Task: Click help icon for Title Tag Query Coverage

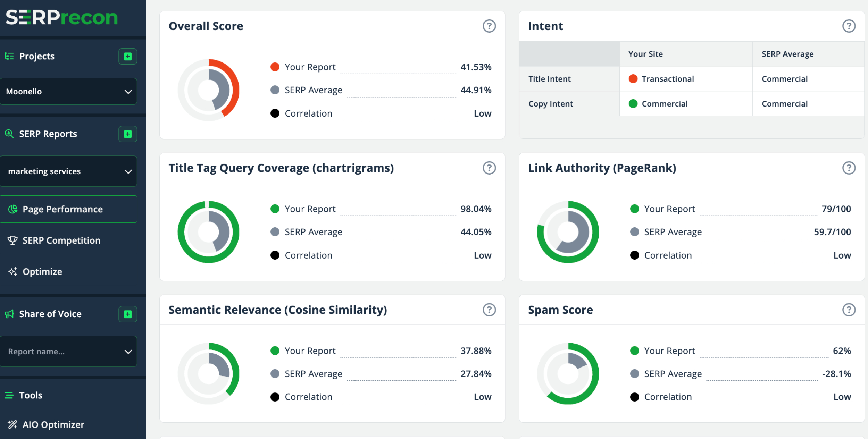Action: [x=489, y=168]
